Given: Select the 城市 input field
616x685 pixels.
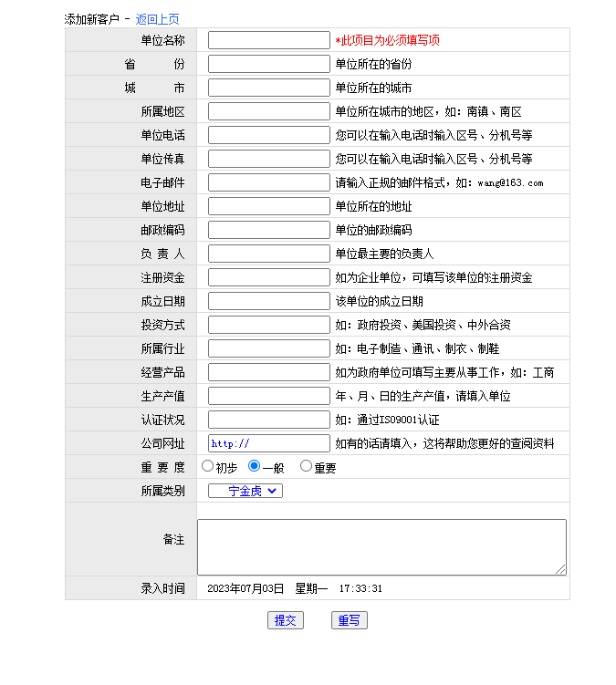Looking at the screenshot, I should (269, 88).
